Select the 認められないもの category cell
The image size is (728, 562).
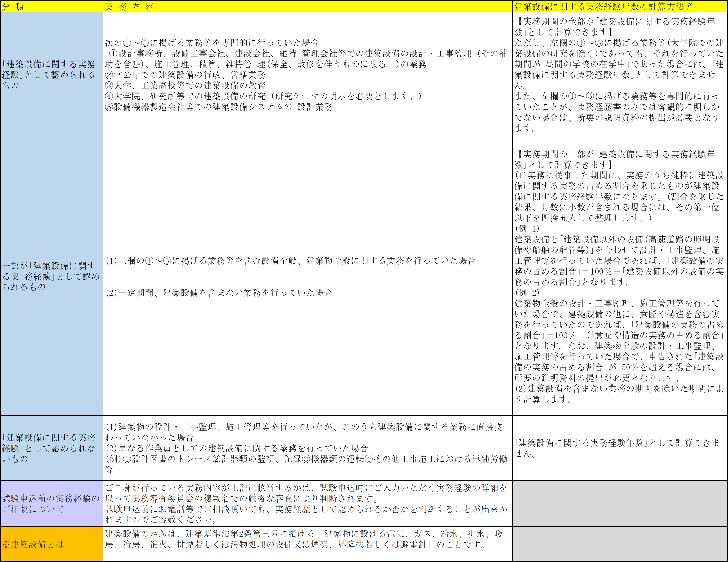51,448
